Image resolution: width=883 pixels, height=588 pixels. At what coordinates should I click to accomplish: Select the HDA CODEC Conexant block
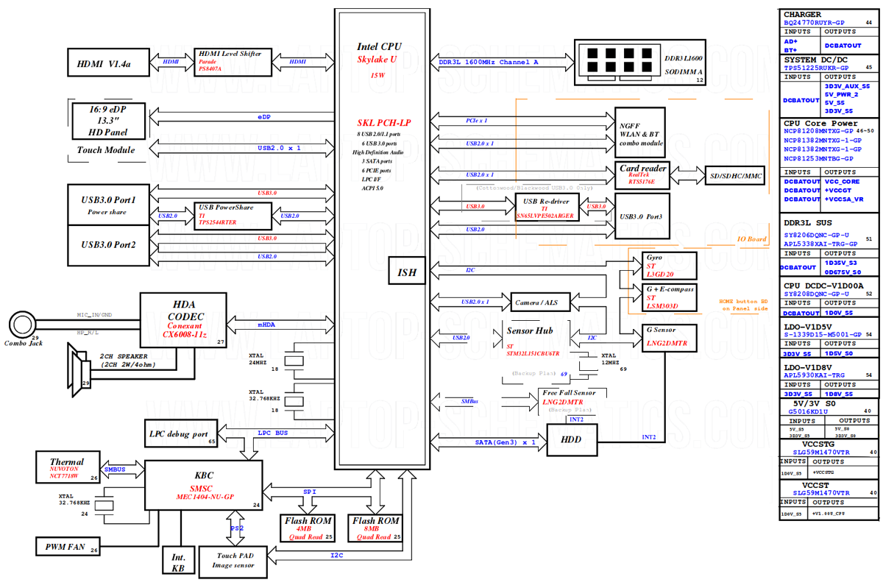(x=184, y=320)
